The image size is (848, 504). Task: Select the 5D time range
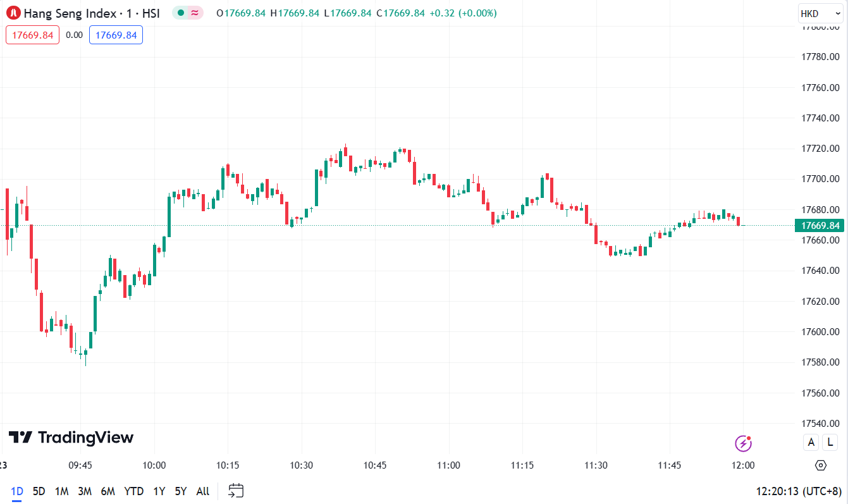click(x=39, y=491)
